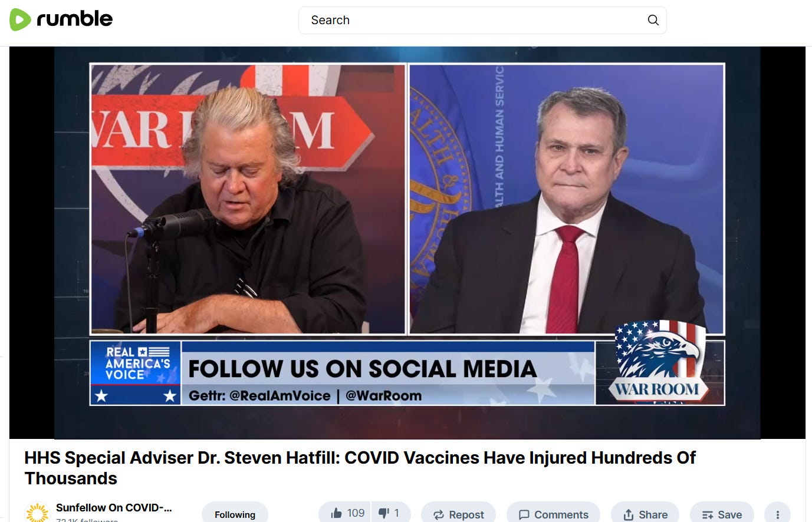Viewport: 812px width, 522px height.
Task: Open the three-dot more options menu
Action: click(x=777, y=514)
